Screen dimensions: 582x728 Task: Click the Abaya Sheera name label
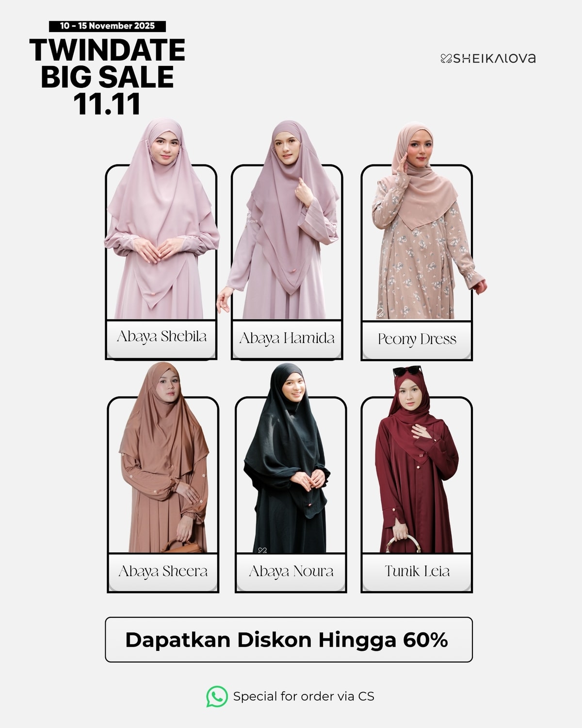[x=163, y=572]
